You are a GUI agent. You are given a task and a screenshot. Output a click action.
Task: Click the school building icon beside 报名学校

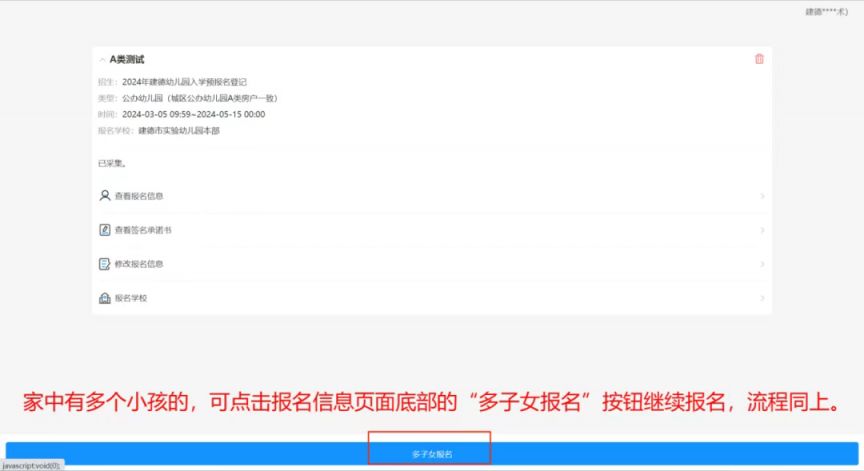tap(105, 298)
